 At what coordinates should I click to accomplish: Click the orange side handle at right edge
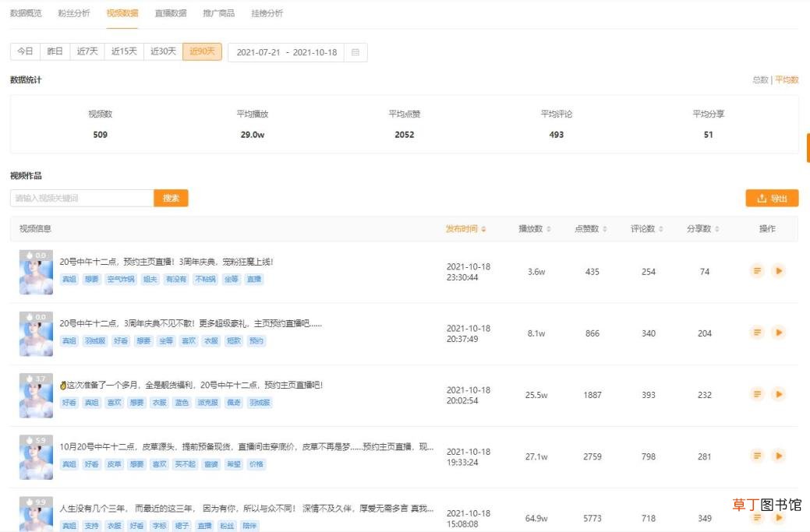808,147
